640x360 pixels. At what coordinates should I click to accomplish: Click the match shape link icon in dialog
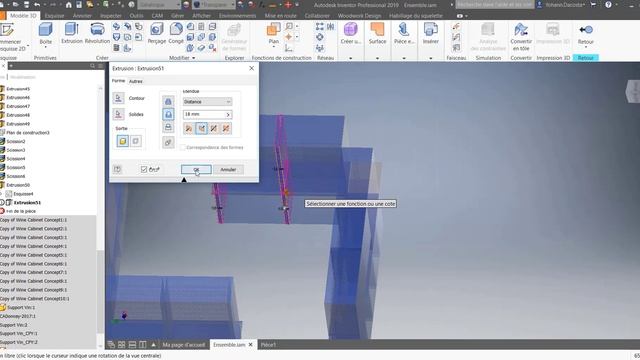[x=168, y=142]
